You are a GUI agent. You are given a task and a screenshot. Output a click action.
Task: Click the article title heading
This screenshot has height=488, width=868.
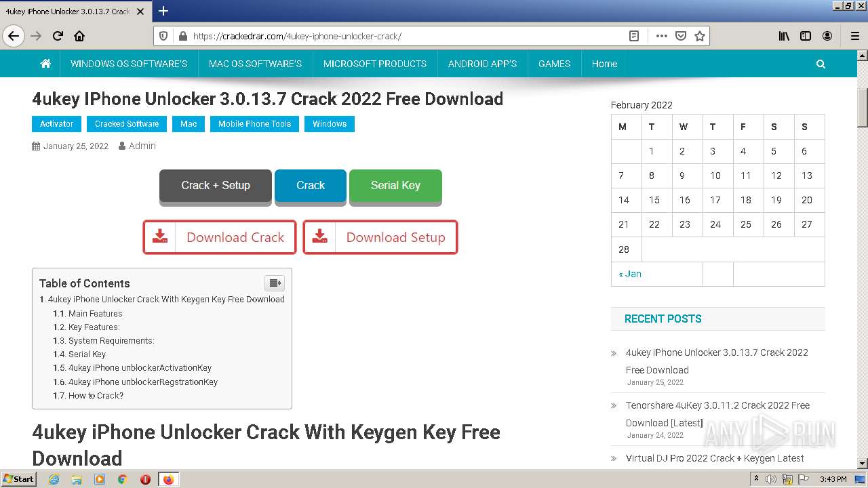click(x=267, y=99)
